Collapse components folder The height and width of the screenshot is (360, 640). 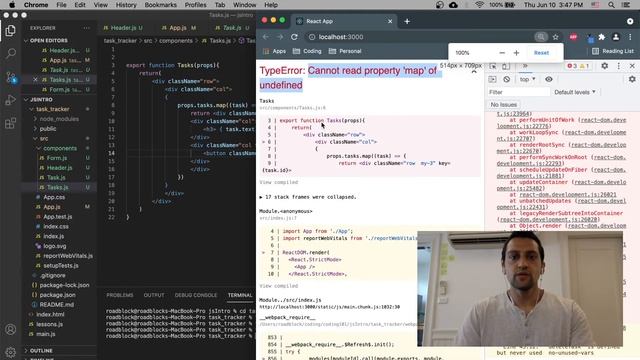tap(60, 149)
